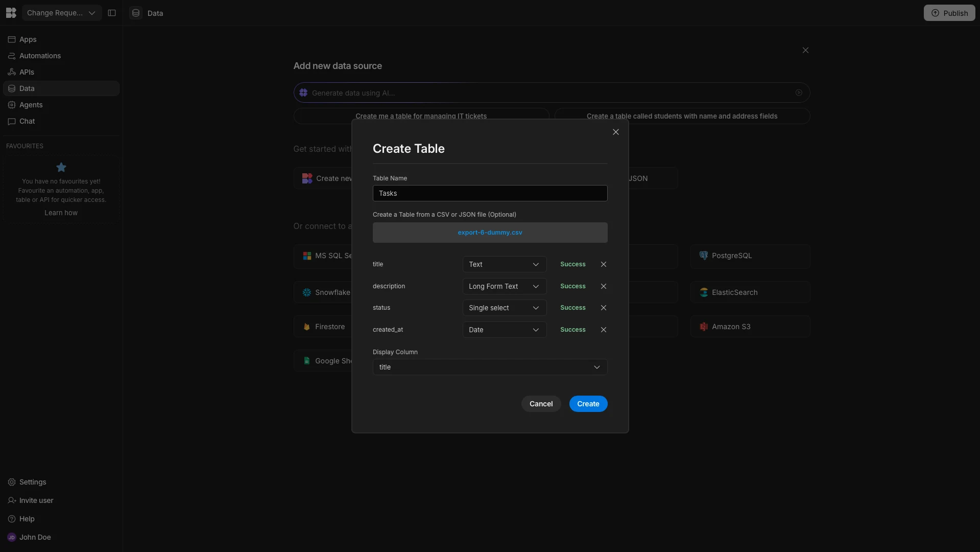
Task: Cancel the table creation
Action: click(541, 404)
